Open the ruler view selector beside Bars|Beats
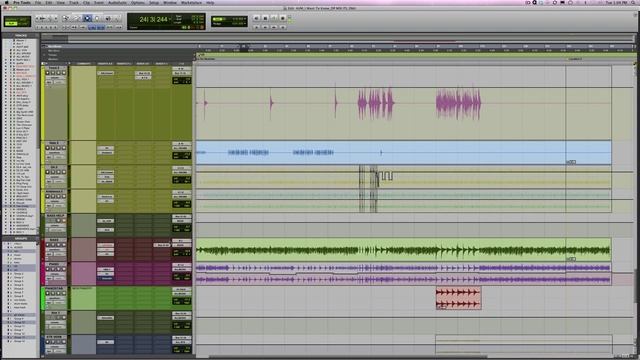 tap(44, 47)
